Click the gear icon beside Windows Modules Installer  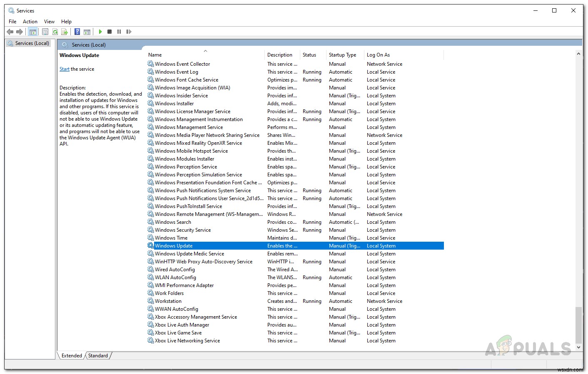(x=151, y=159)
